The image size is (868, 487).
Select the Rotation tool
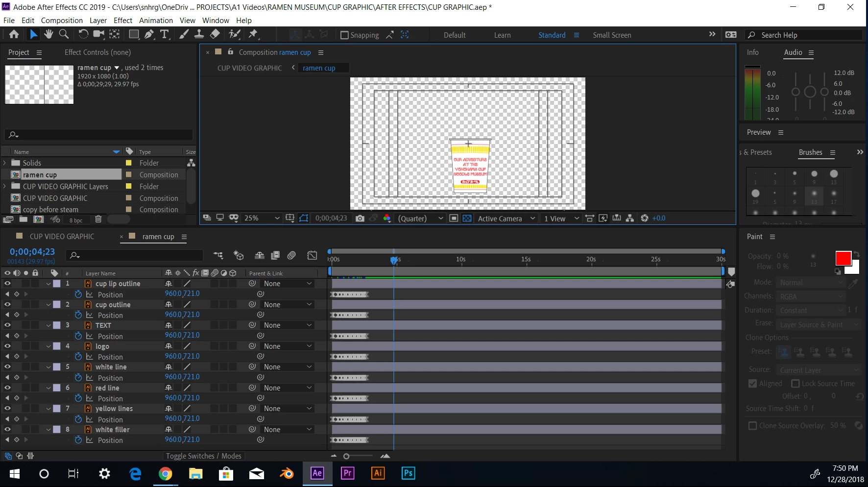click(x=83, y=34)
